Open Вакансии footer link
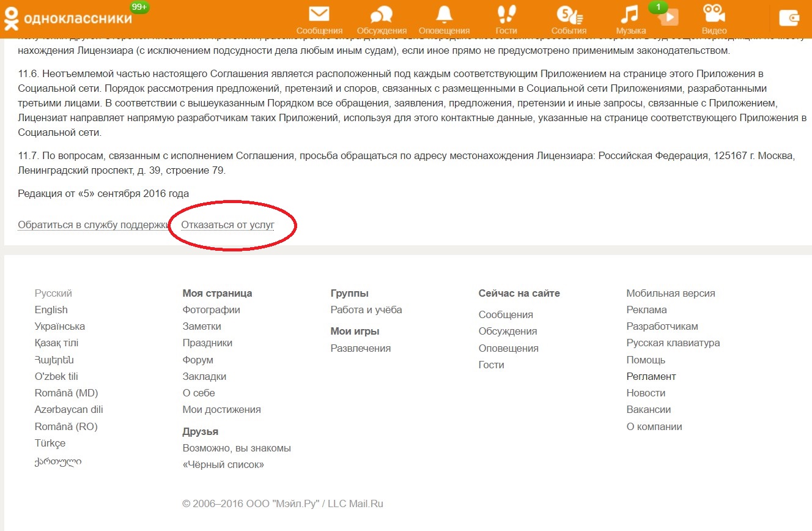812x531 pixels. [x=649, y=410]
